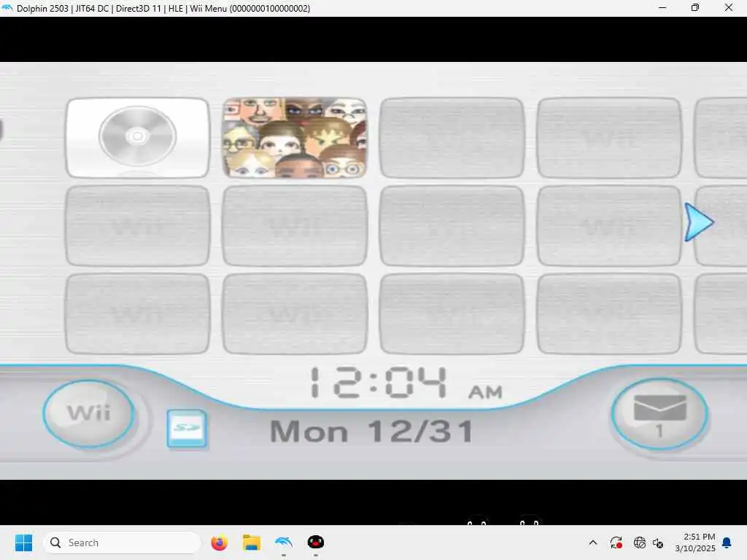Click the Dolphin logo in title bar

click(x=7, y=8)
